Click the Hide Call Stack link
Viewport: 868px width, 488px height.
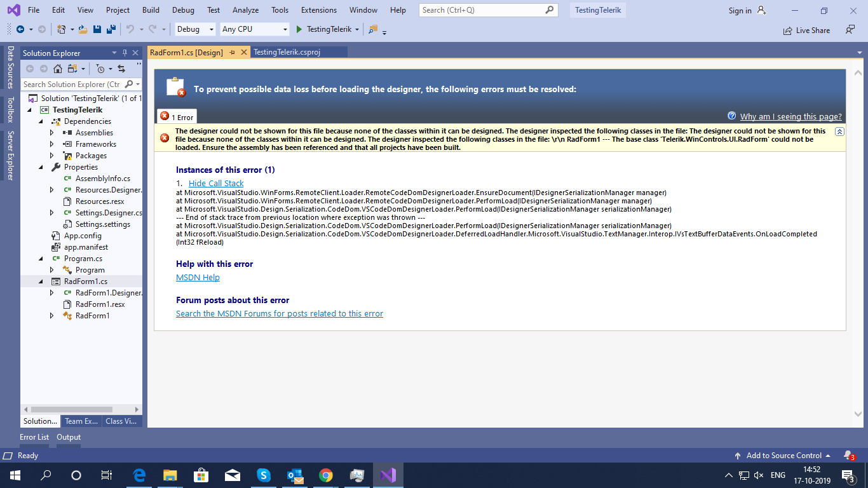216,184
